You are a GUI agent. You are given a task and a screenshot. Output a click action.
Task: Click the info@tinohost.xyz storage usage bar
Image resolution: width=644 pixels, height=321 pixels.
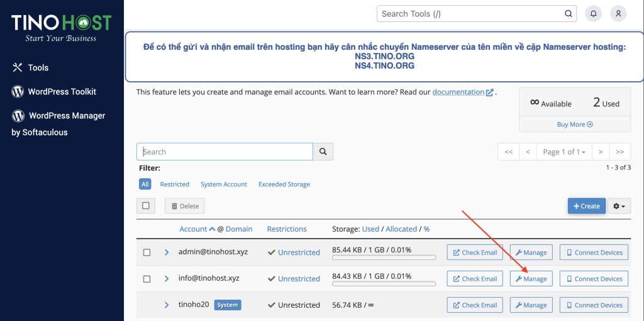click(384, 284)
